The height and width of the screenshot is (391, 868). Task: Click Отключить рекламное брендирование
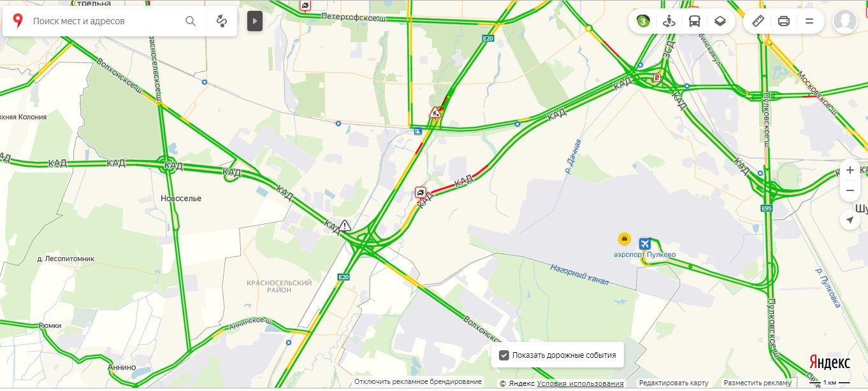(x=418, y=381)
